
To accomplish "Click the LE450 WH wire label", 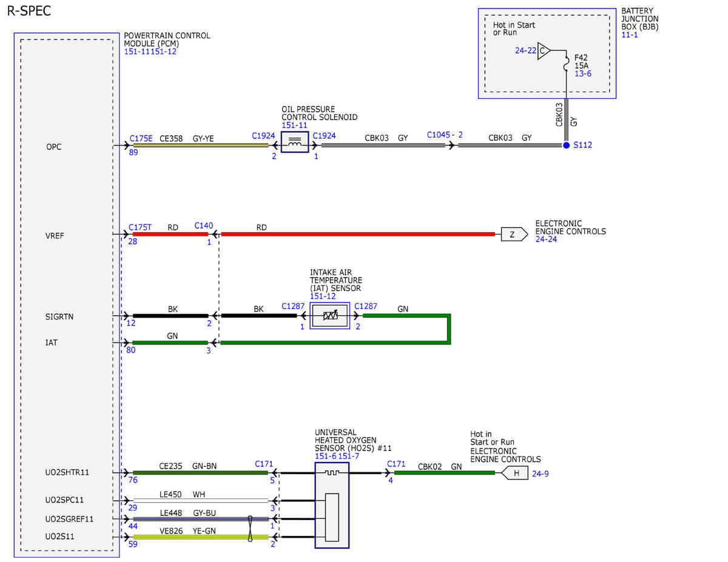I will 183,495.
